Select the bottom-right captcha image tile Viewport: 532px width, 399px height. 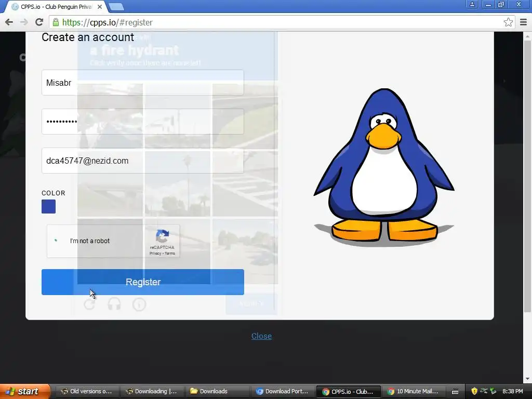[245, 251]
